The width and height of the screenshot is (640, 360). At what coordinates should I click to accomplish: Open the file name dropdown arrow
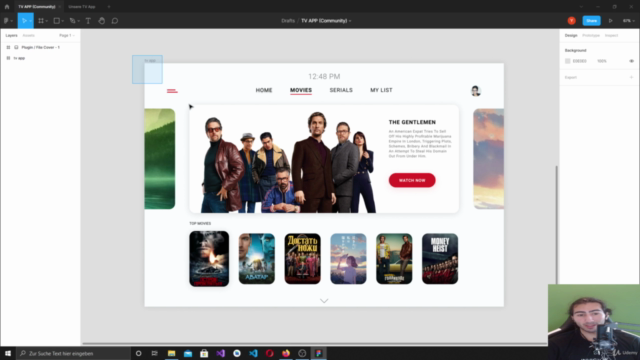click(350, 21)
